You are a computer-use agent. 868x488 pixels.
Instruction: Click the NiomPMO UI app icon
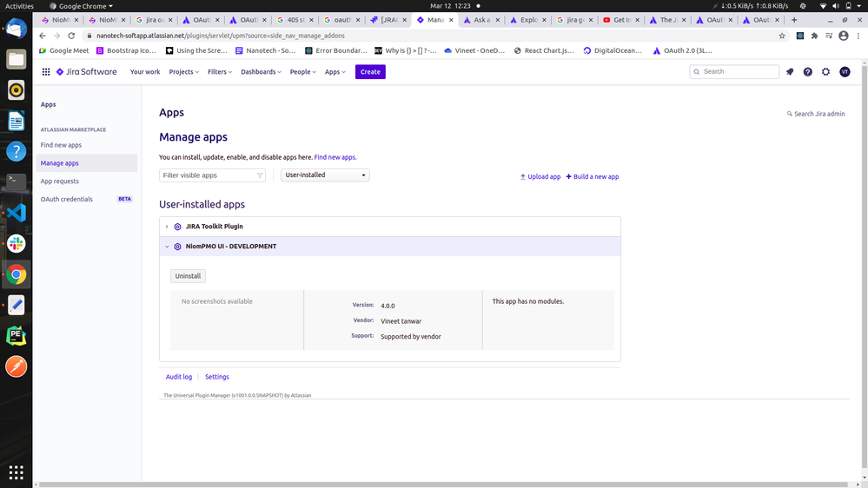[x=178, y=247]
